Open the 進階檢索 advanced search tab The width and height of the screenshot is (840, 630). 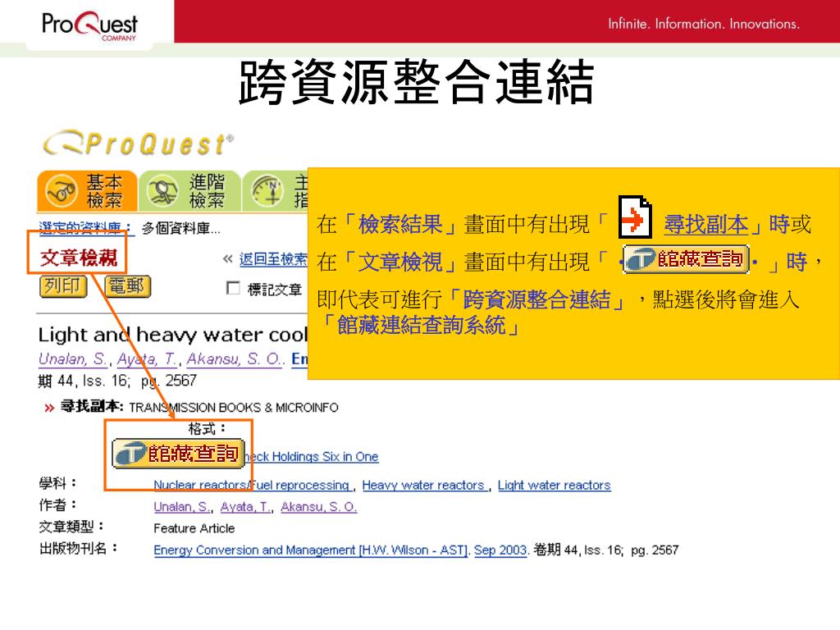pos(189,191)
